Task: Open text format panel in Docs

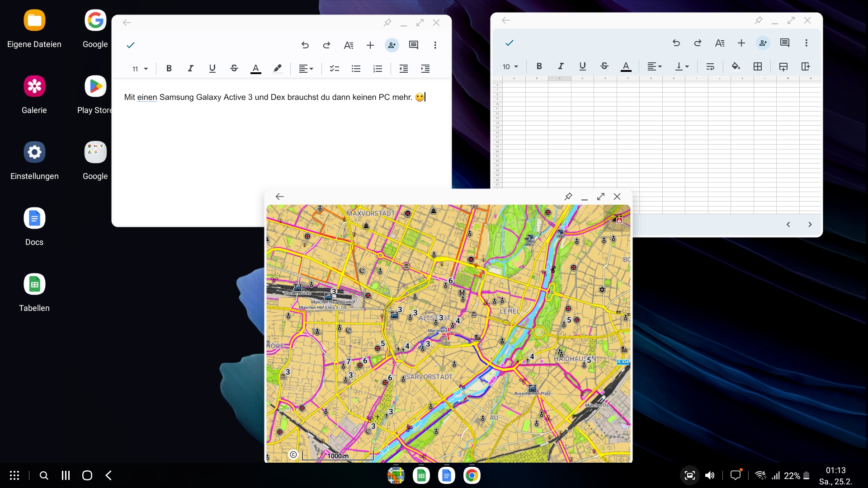Action: [349, 45]
